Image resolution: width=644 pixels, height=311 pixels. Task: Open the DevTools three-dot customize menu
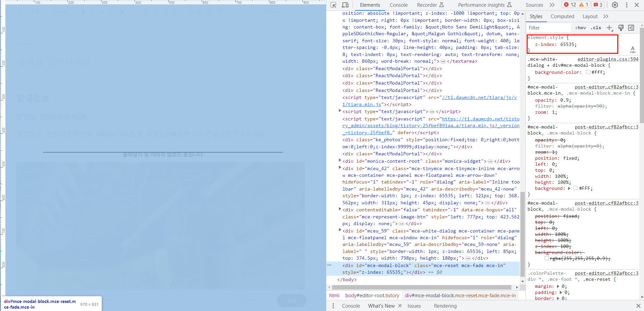(x=627, y=5)
